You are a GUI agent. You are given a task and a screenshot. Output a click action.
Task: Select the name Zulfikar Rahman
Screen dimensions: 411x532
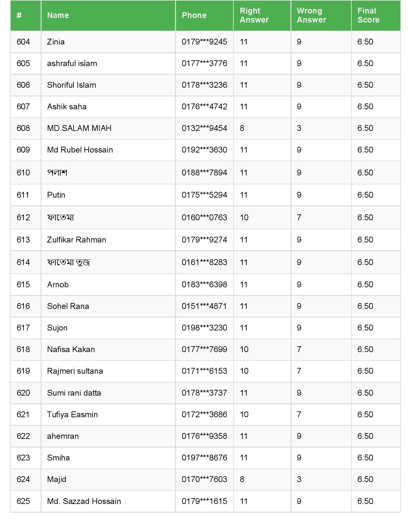(76, 240)
